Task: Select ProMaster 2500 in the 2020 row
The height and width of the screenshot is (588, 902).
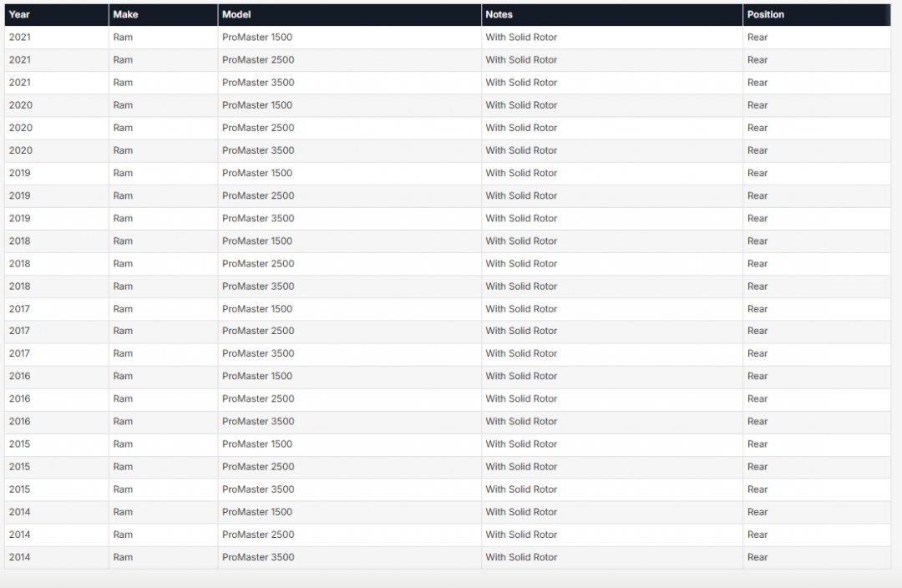Action: [258, 128]
